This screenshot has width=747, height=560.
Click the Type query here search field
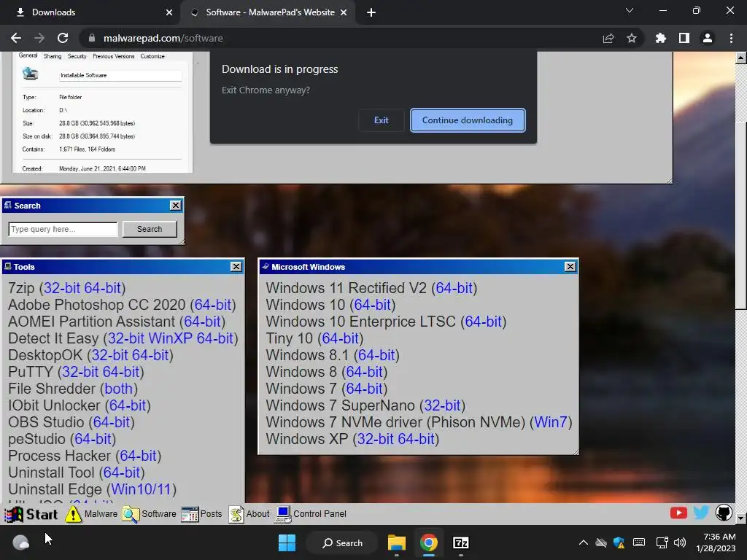click(x=63, y=229)
